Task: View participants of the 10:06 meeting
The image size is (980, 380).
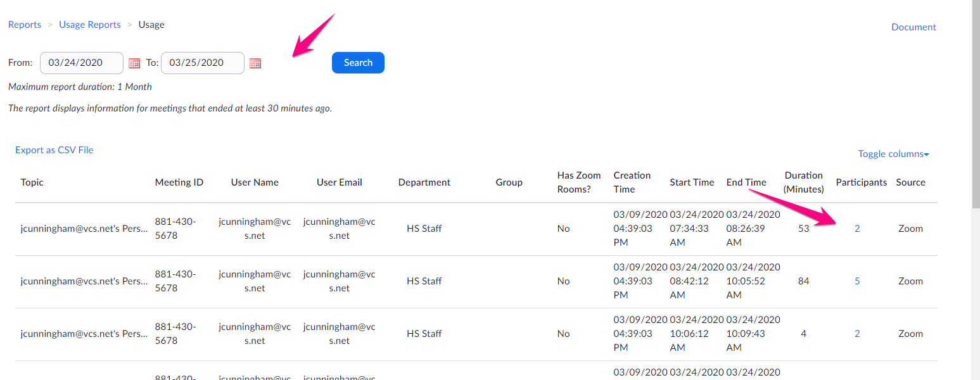Action: pos(857,333)
